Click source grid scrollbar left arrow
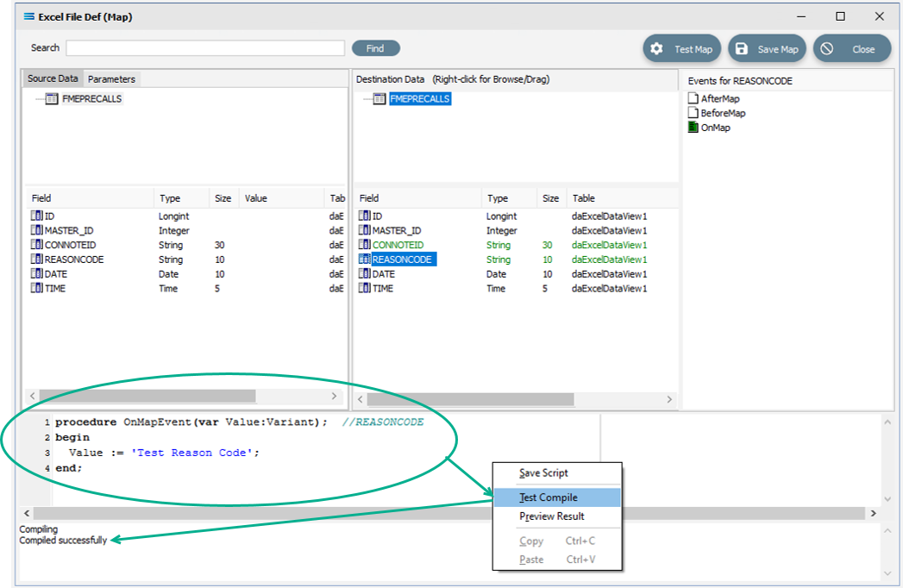 click(x=33, y=396)
